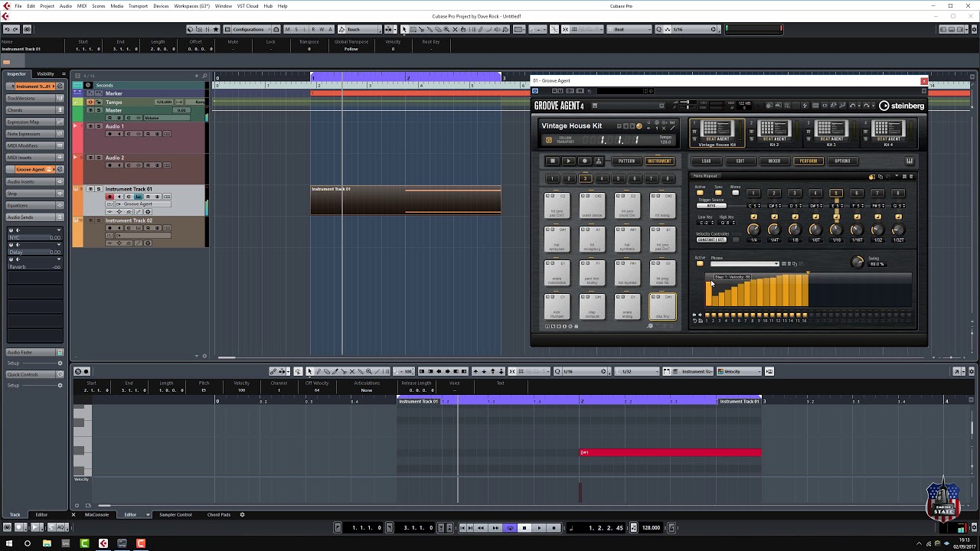Expand Chords inspector section
The image size is (980, 551).
pyautogui.click(x=35, y=110)
